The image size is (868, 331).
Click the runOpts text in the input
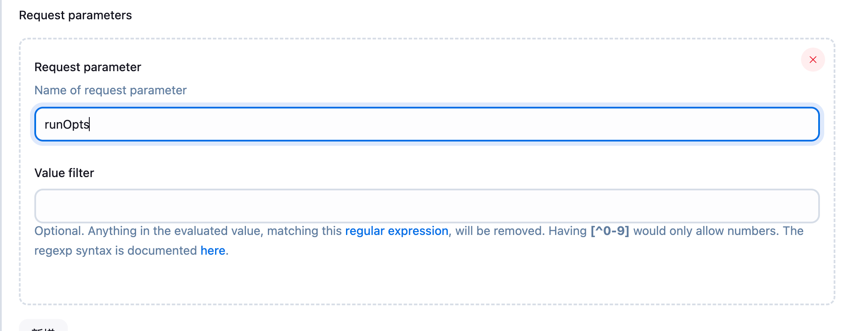coord(67,124)
